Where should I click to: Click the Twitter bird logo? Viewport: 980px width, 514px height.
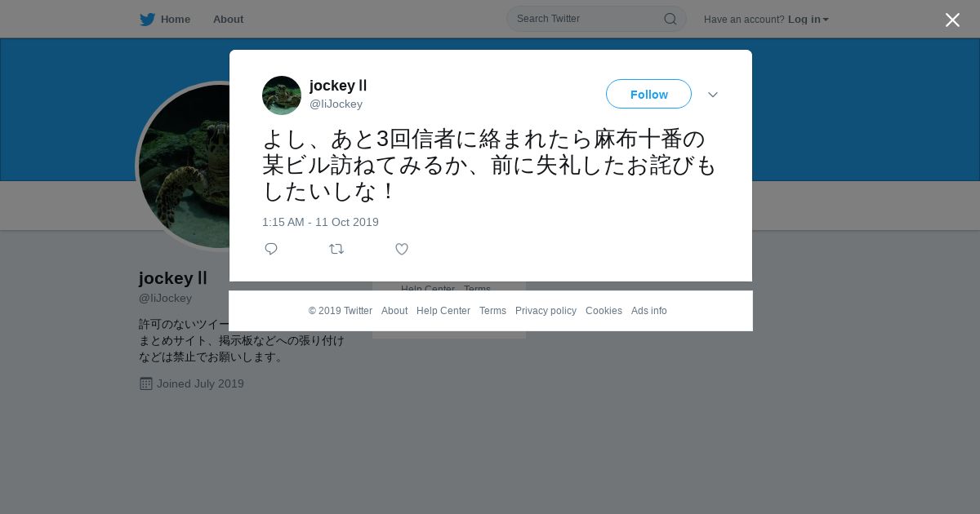click(147, 20)
